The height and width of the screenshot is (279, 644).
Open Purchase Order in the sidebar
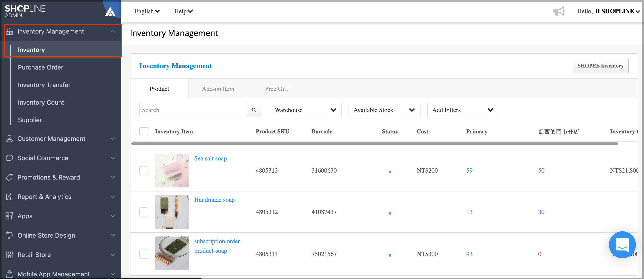(x=40, y=67)
